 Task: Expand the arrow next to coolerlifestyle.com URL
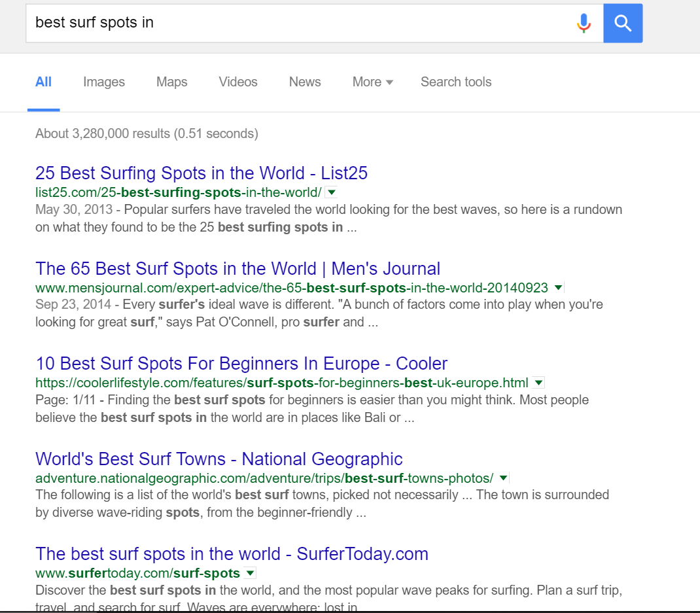[x=539, y=383]
